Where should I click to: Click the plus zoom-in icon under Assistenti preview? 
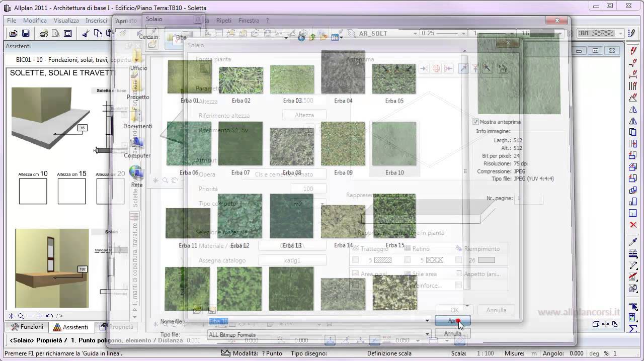click(x=40, y=316)
